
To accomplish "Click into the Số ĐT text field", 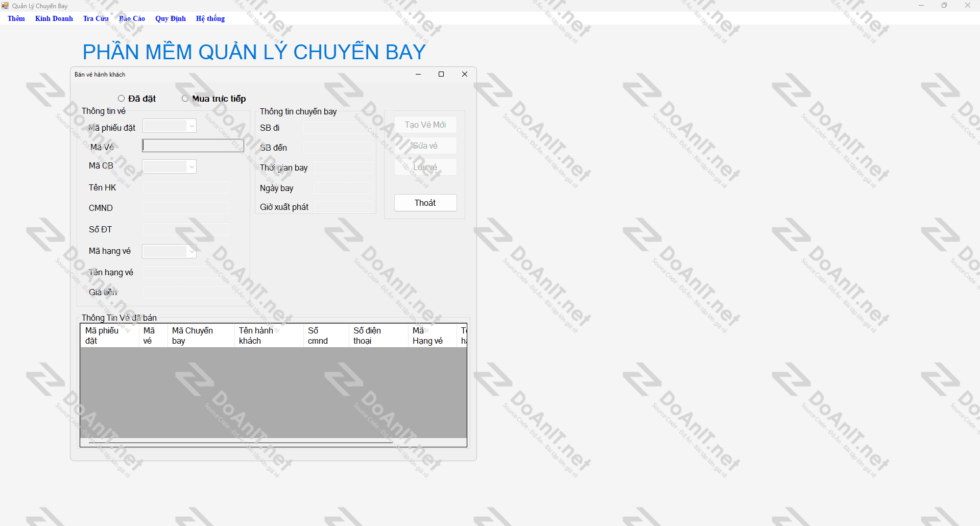I will coord(186,229).
